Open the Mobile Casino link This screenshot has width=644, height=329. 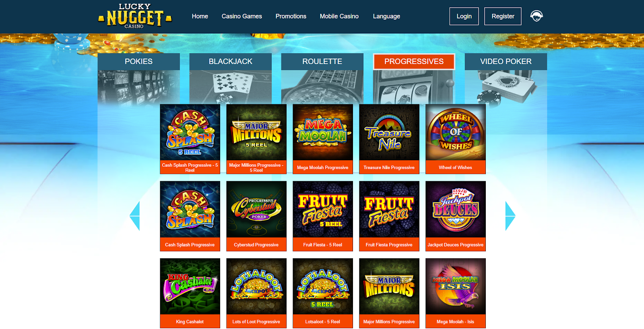pyautogui.click(x=339, y=16)
